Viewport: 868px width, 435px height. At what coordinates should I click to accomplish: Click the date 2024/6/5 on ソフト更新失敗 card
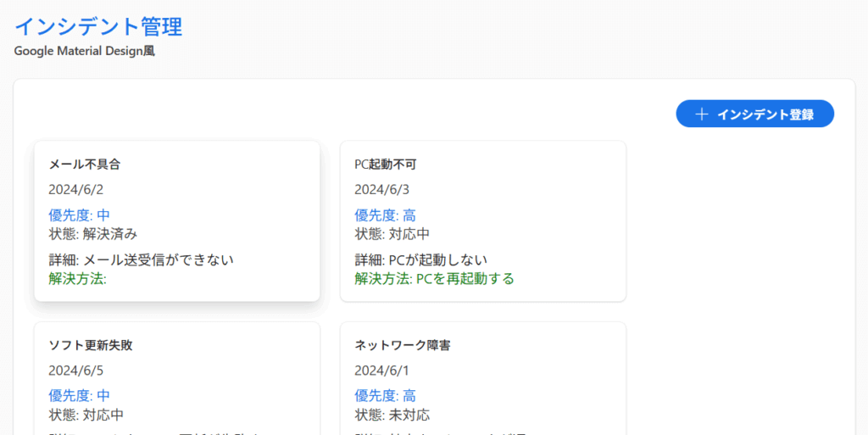(75, 371)
